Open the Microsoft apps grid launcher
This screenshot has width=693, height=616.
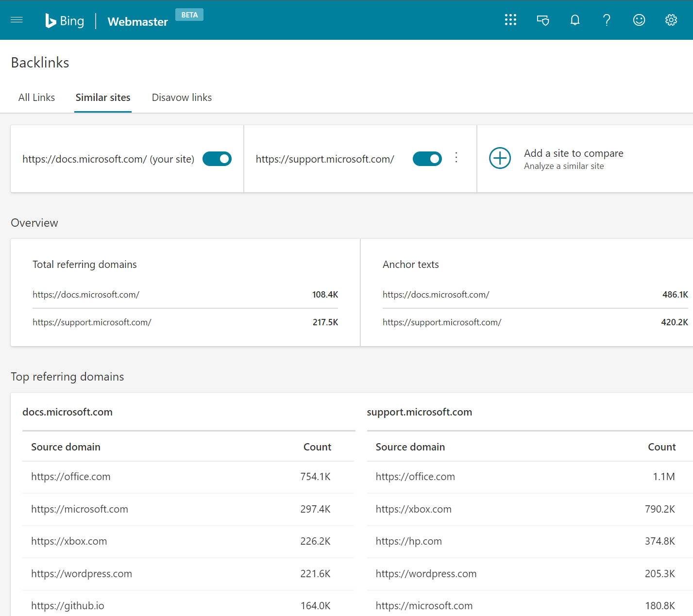(x=510, y=20)
